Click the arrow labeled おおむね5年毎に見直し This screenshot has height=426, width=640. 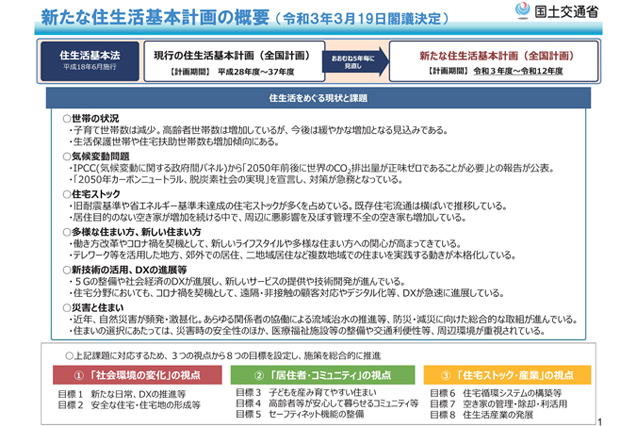[356, 61]
